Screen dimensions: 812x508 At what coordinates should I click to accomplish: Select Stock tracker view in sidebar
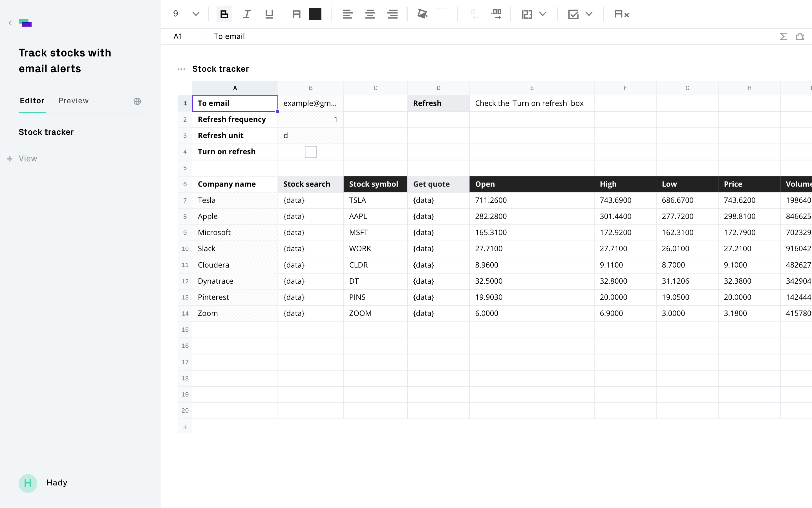[x=46, y=132]
